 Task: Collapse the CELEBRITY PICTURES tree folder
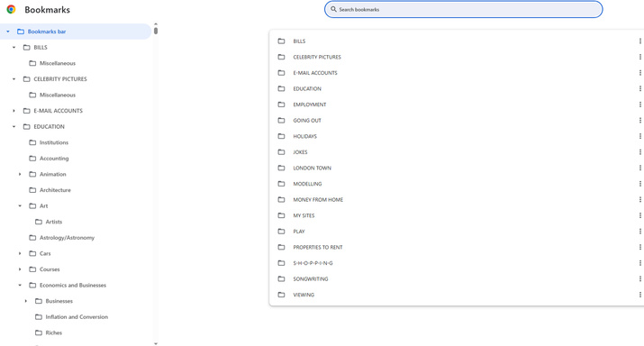pos(14,79)
